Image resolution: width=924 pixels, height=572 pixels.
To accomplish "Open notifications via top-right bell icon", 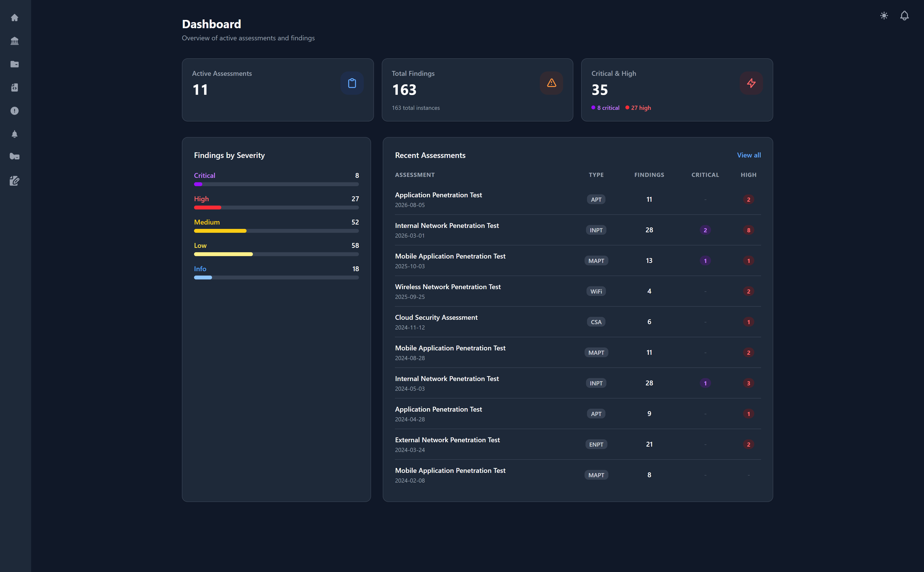I will coord(905,16).
